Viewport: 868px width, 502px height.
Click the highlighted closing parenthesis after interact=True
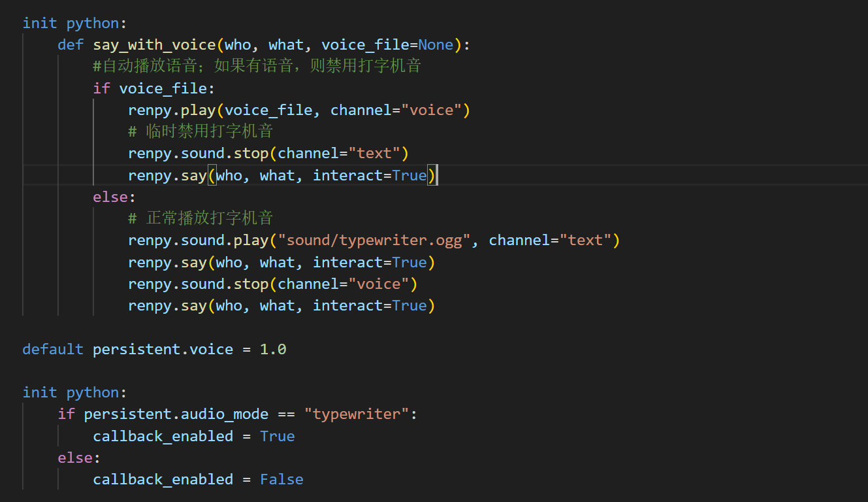[x=431, y=175]
